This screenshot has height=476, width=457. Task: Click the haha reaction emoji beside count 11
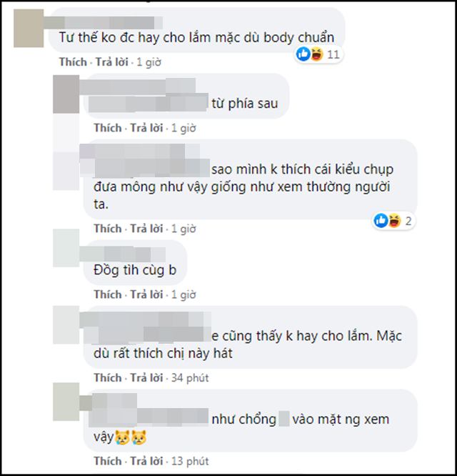coord(315,54)
